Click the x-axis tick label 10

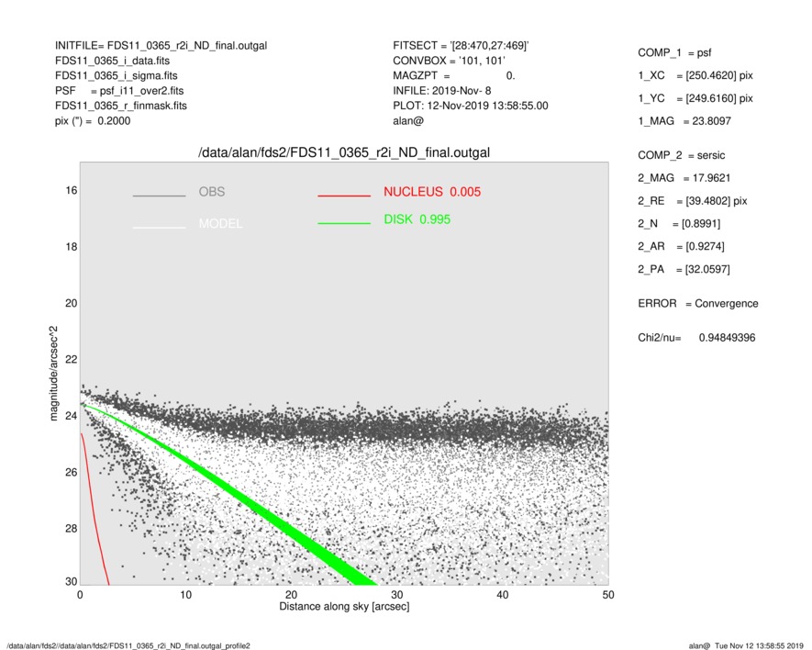tap(186, 595)
